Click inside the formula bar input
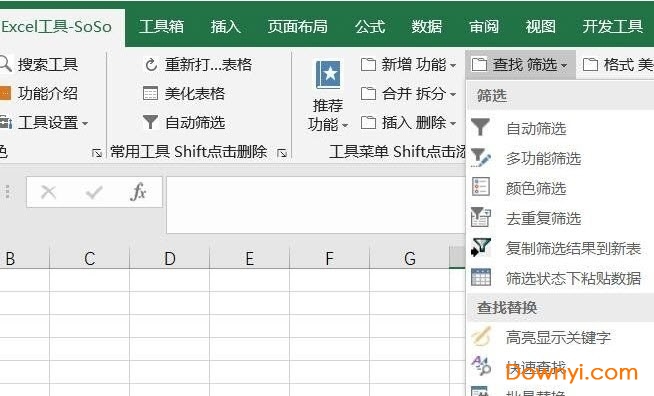The height and width of the screenshot is (396, 654). coord(316,205)
